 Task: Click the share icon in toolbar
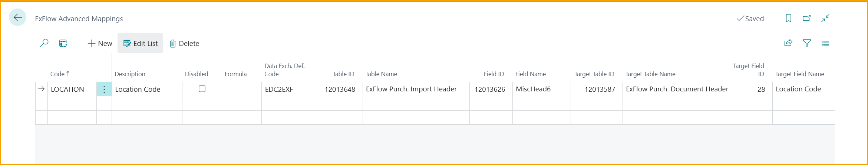tap(788, 43)
